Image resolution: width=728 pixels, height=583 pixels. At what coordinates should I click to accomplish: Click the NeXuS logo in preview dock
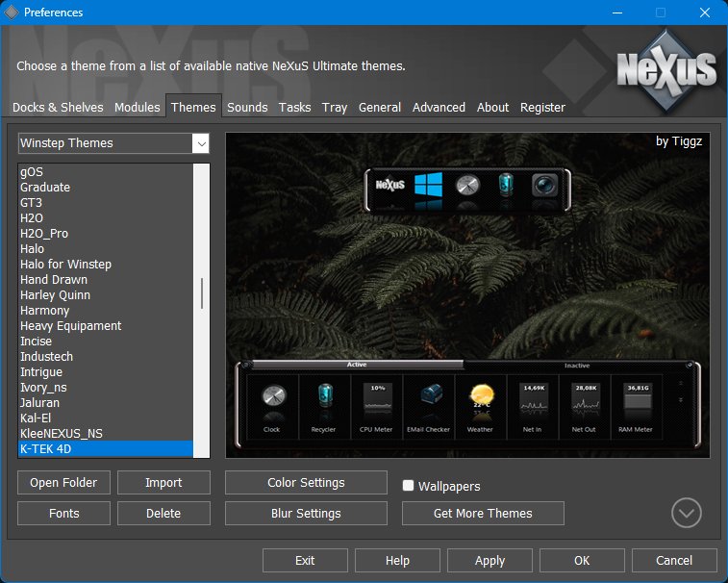pos(390,185)
